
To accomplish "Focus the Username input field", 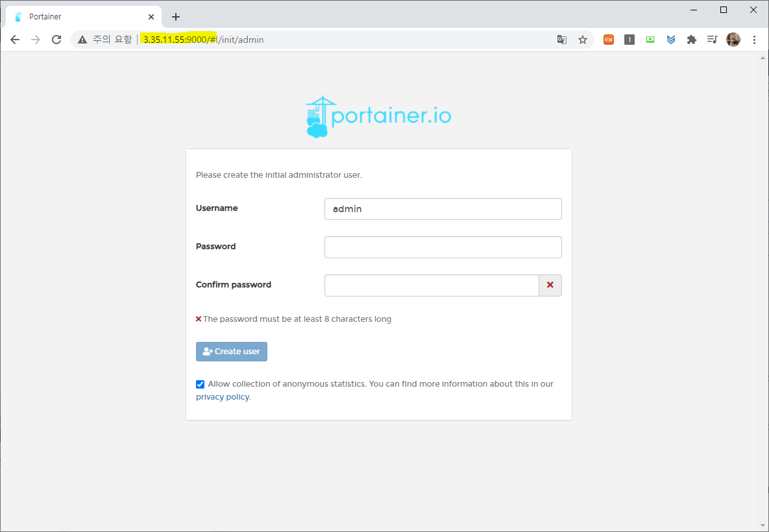I will pos(443,209).
